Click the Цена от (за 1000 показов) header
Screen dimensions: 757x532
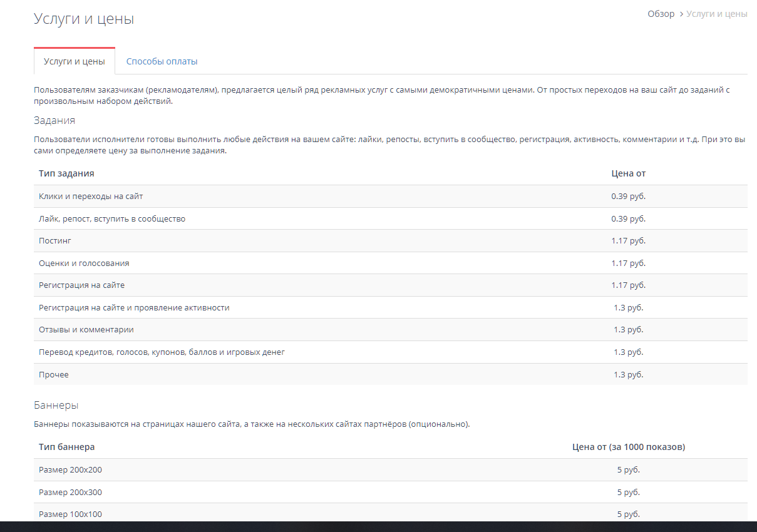629,447
